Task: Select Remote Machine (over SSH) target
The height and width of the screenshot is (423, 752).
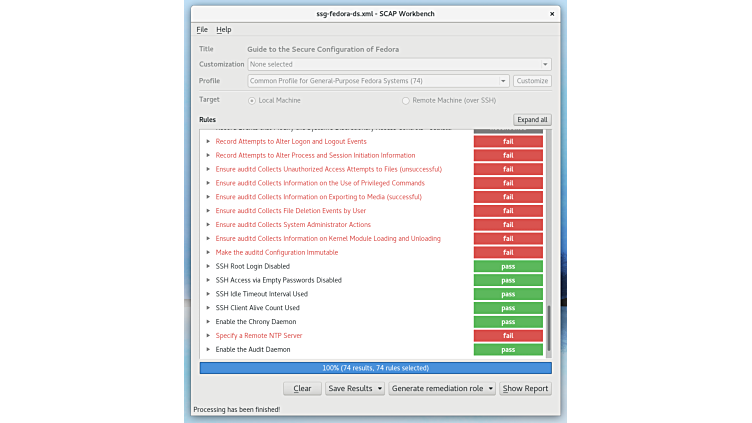Action: [x=406, y=100]
